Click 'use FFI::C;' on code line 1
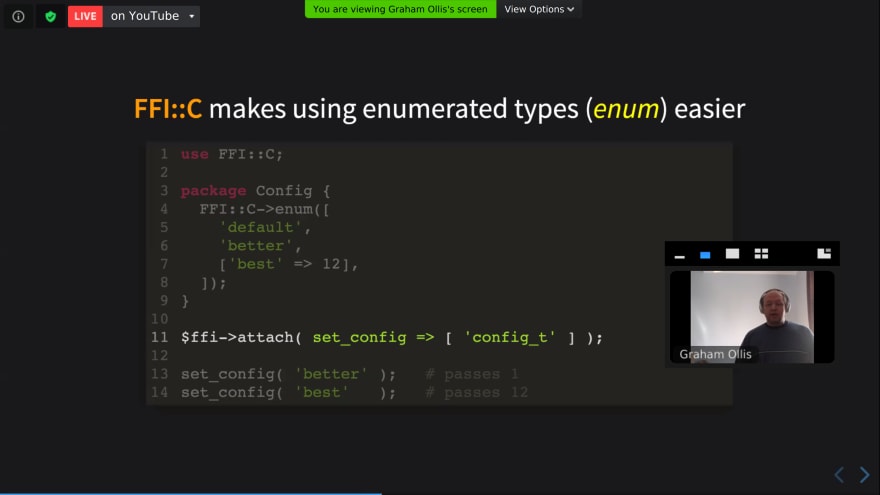 pyautogui.click(x=232, y=154)
